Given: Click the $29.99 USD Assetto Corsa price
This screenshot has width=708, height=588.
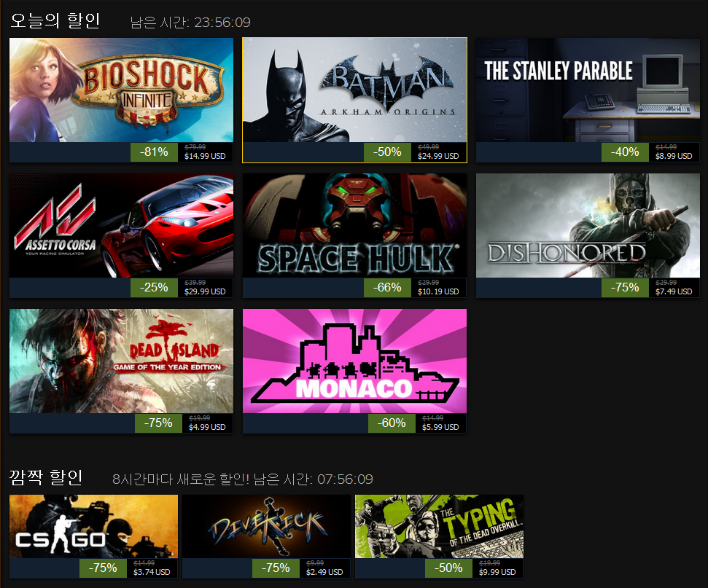Looking at the screenshot, I should pos(205,291).
